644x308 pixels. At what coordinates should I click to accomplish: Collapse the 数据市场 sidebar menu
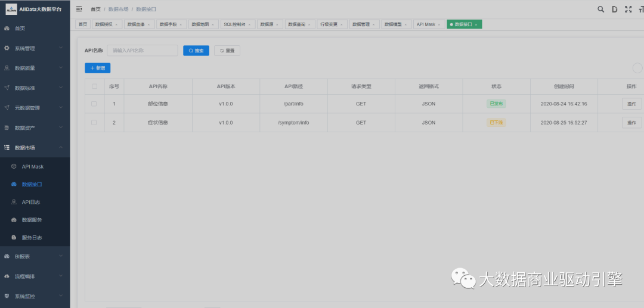click(x=35, y=147)
